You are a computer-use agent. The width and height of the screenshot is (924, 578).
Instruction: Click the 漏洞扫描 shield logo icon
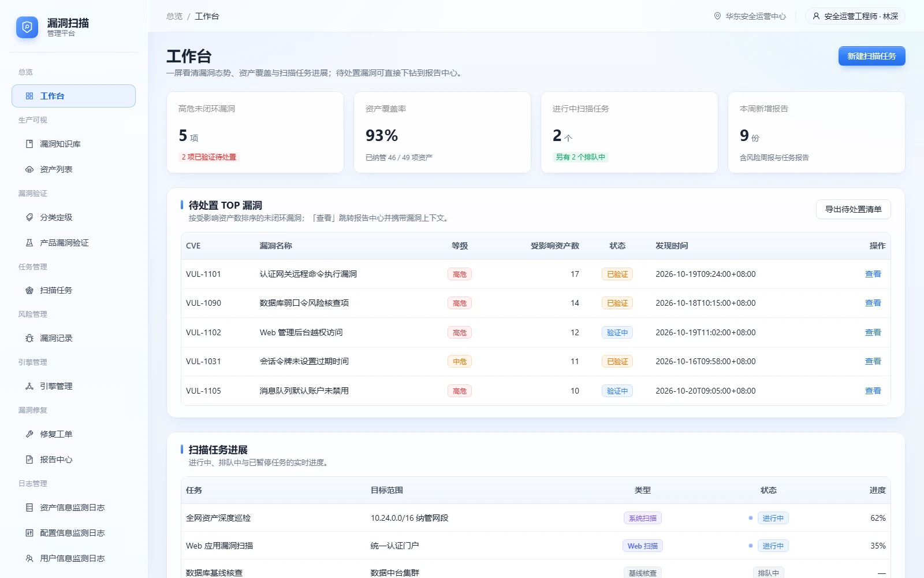coord(27,27)
